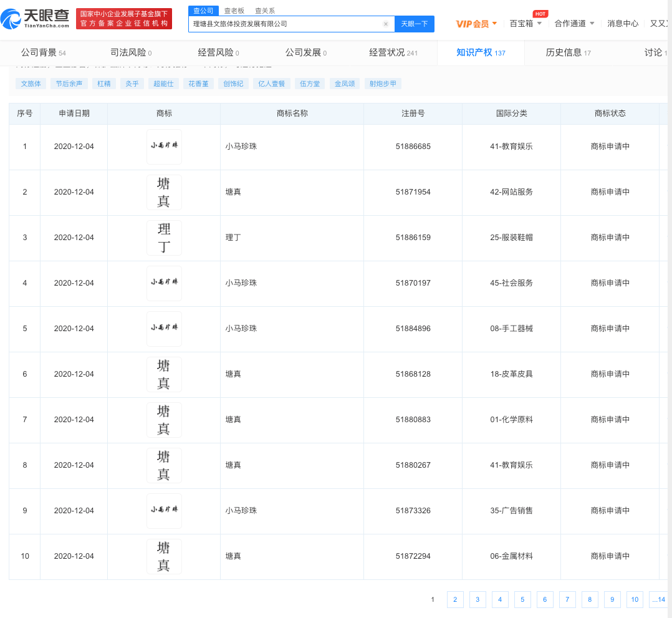This screenshot has height=618, width=672.
Task: Switch to the 经营状况 tab
Action: pos(393,52)
